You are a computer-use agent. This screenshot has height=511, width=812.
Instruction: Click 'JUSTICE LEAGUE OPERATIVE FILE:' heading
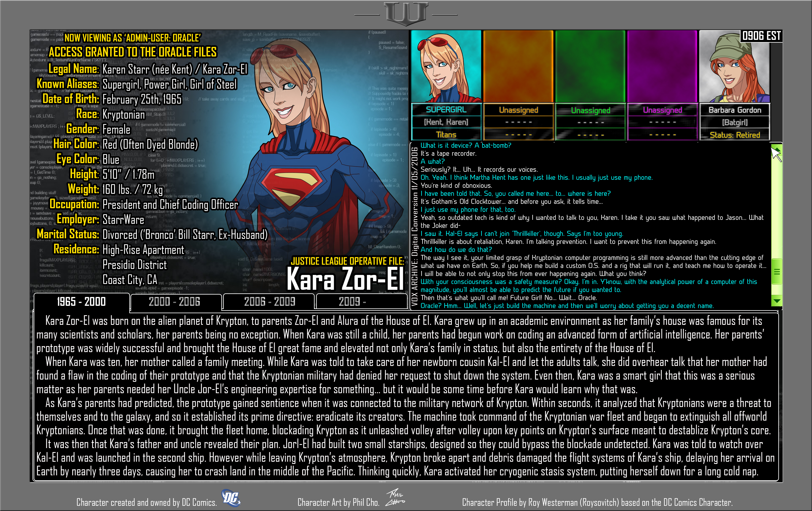tap(347, 261)
